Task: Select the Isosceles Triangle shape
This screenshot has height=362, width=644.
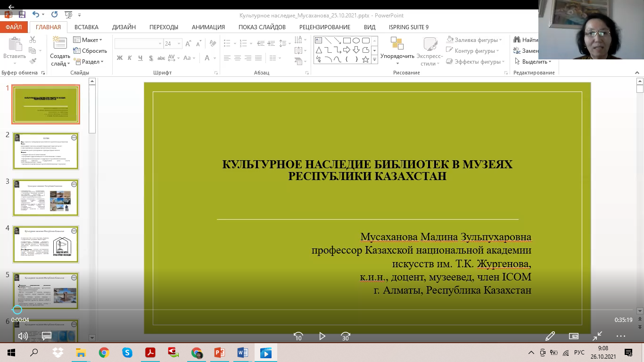Action: [318, 50]
